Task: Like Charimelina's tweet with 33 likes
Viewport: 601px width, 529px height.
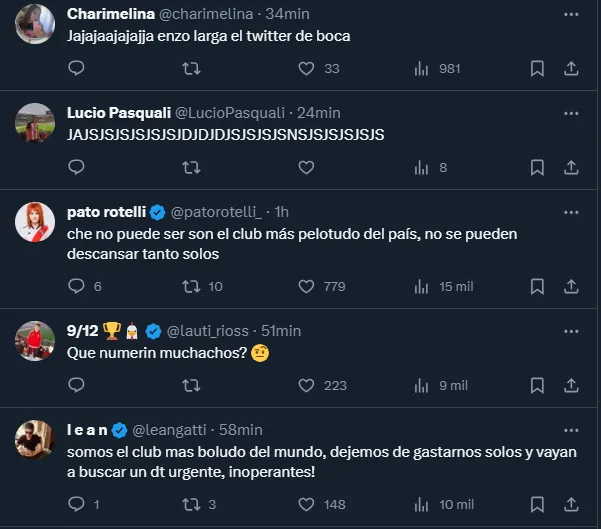Action: (308, 69)
